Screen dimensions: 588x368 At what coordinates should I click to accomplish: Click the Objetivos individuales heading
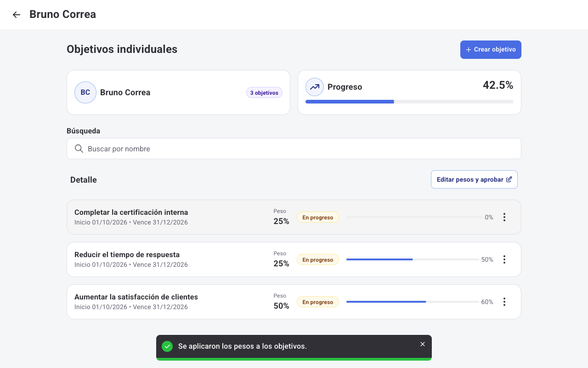tap(122, 49)
